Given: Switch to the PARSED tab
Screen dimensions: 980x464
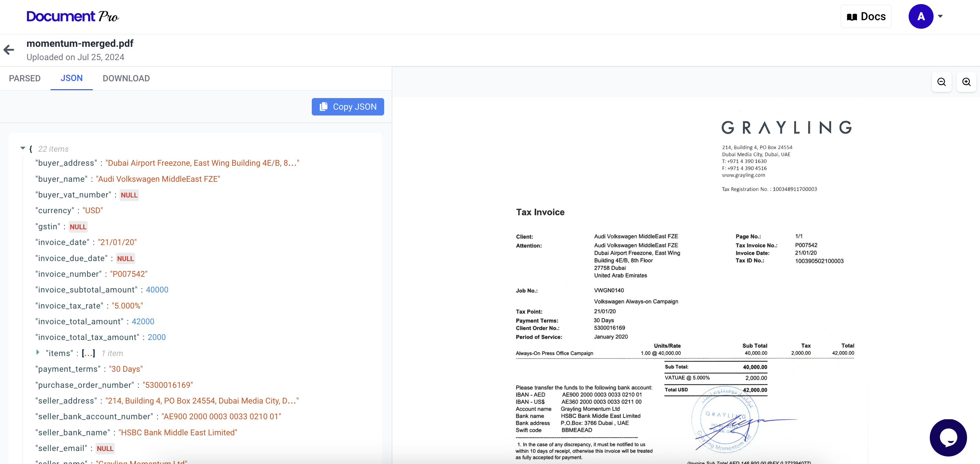Looking at the screenshot, I should click(25, 78).
